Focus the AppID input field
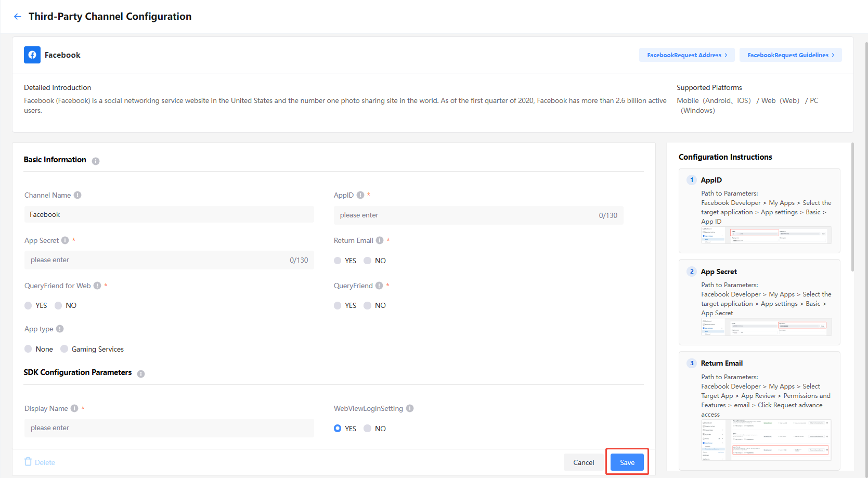 click(478, 215)
